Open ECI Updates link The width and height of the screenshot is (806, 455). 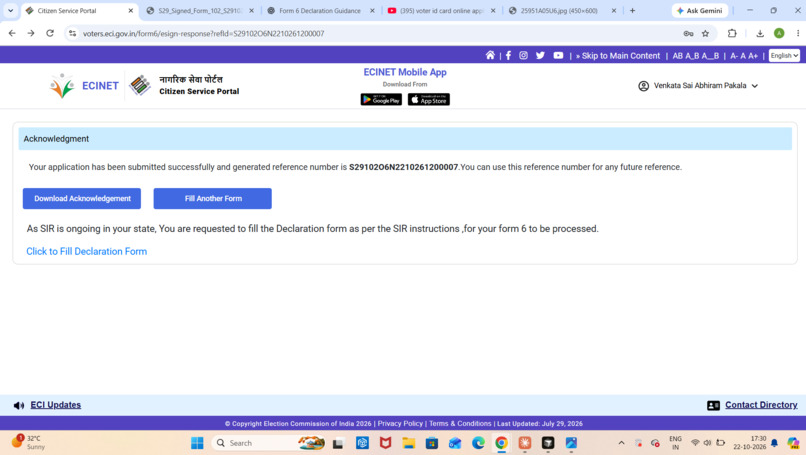coord(56,405)
